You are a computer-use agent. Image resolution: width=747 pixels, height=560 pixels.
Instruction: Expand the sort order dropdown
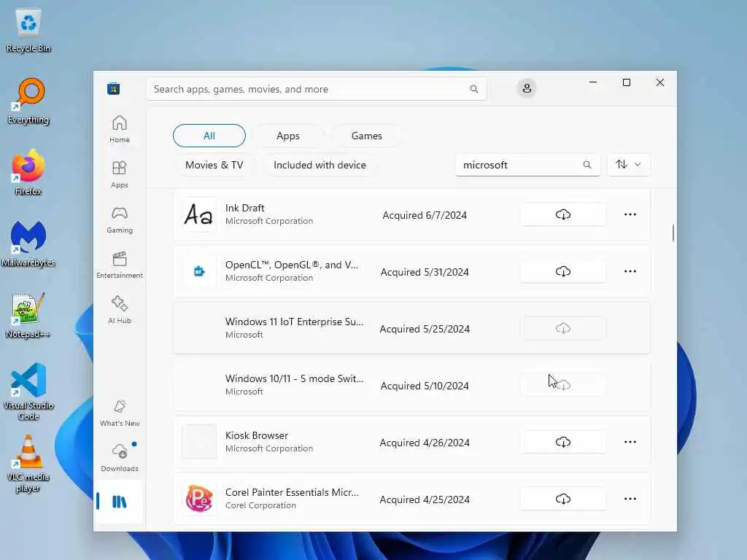[x=628, y=165]
